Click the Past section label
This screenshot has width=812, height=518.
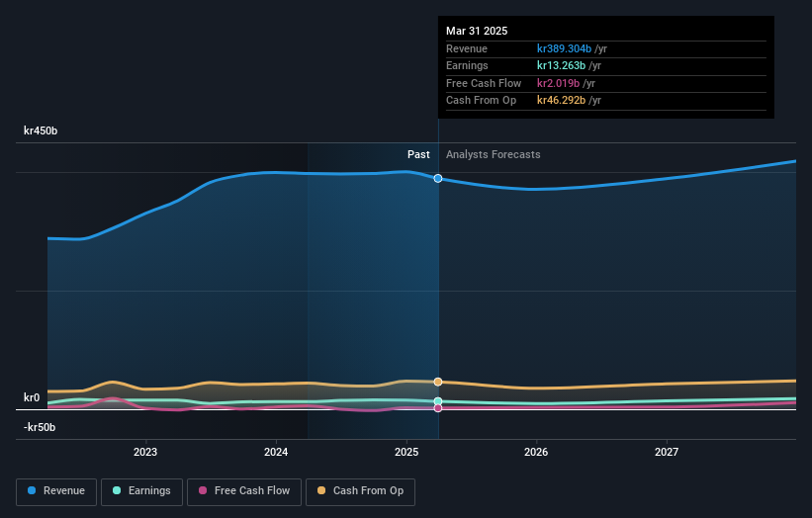[418, 155]
